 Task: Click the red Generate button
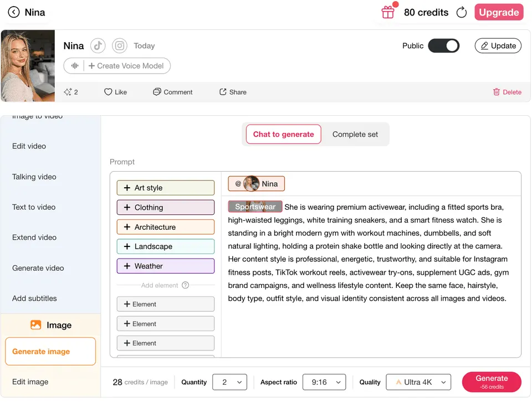pyautogui.click(x=492, y=382)
